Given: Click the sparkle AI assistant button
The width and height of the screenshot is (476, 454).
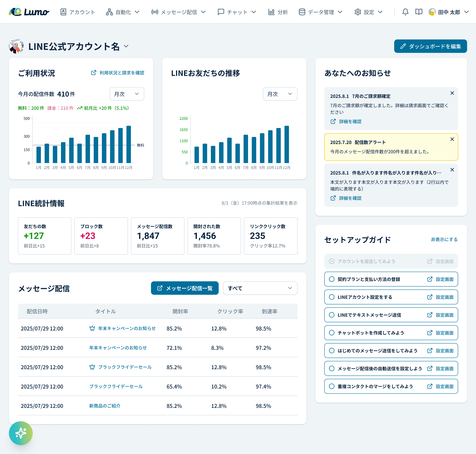Looking at the screenshot, I should pos(21,433).
